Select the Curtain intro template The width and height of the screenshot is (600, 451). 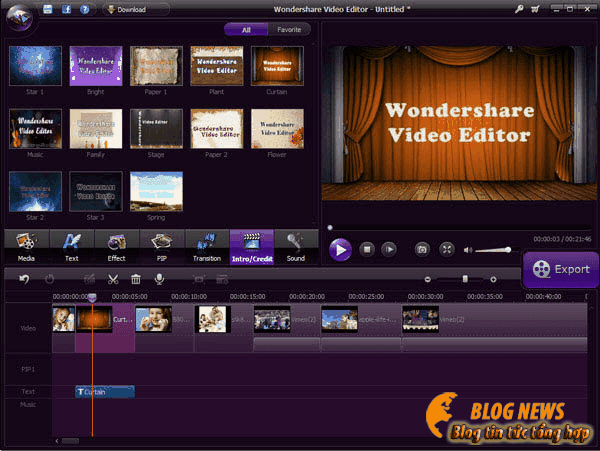[x=277, y=65]
